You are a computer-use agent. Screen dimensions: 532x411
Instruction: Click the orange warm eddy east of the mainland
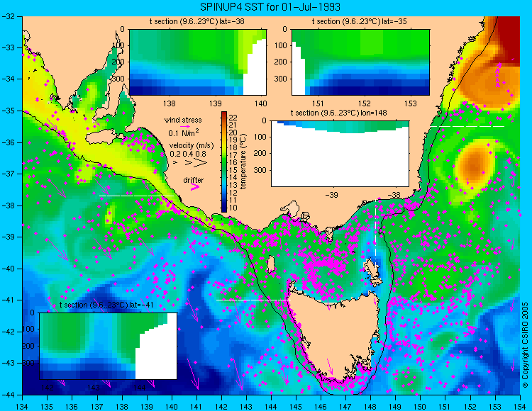click(475, 164)
